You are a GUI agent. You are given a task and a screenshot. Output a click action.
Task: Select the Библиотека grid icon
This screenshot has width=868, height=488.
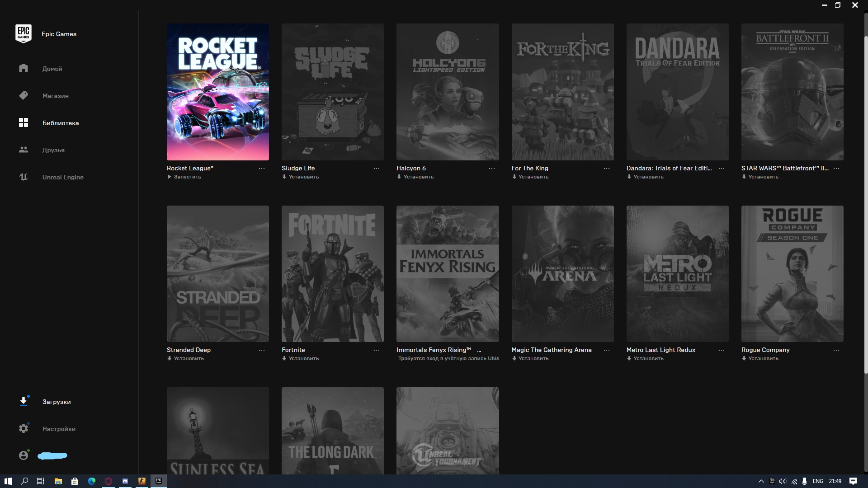24,122
